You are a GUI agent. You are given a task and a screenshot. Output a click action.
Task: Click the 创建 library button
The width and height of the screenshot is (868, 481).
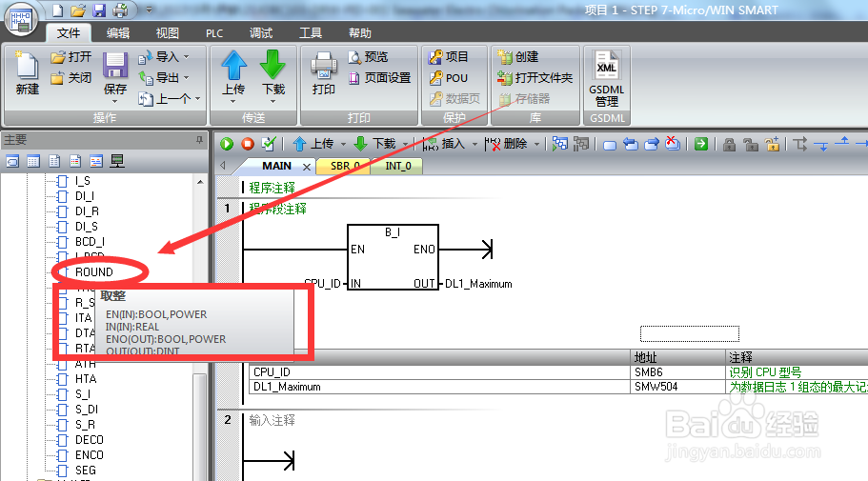click(x=517, y=56)
